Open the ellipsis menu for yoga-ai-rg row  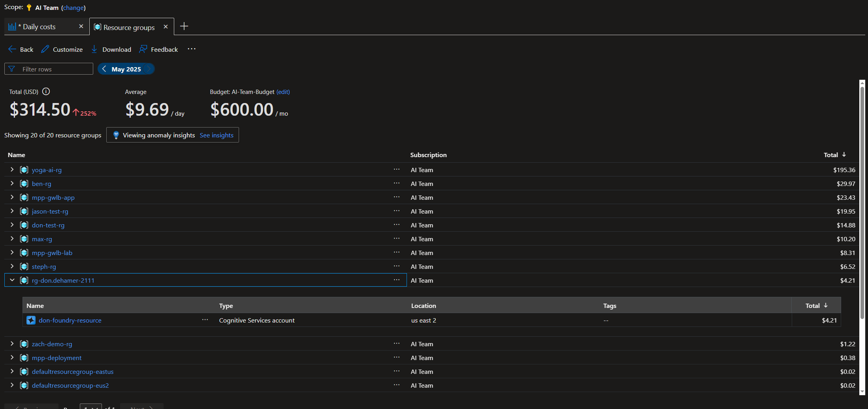pyautogui.click(x=396, y=170)
